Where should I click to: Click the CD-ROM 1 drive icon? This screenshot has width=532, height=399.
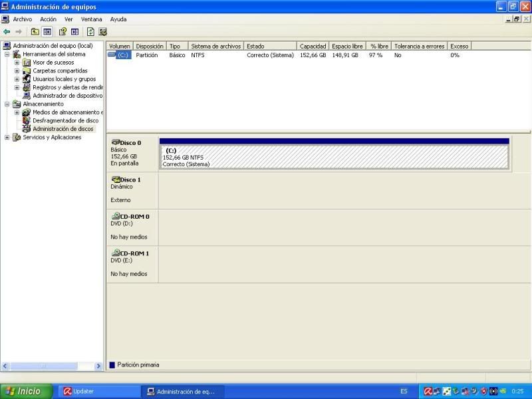click(116, 253)
